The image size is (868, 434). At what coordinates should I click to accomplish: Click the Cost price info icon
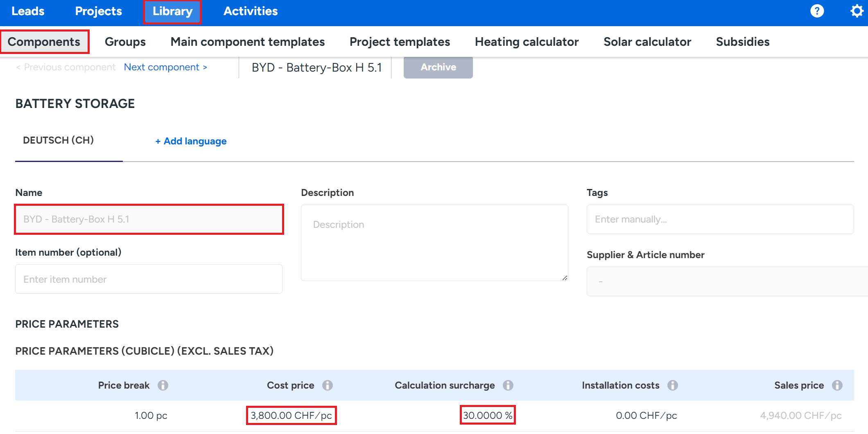click(x=327, y=385)
